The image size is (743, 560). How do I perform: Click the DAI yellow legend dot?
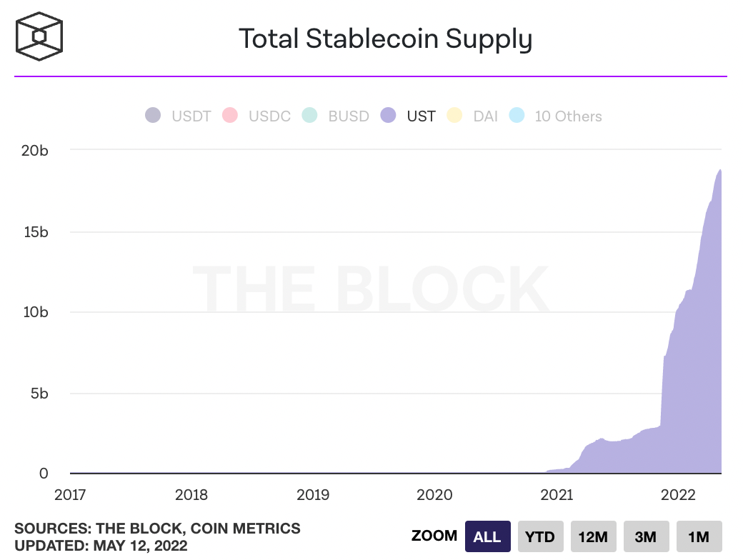pos(454,115)
